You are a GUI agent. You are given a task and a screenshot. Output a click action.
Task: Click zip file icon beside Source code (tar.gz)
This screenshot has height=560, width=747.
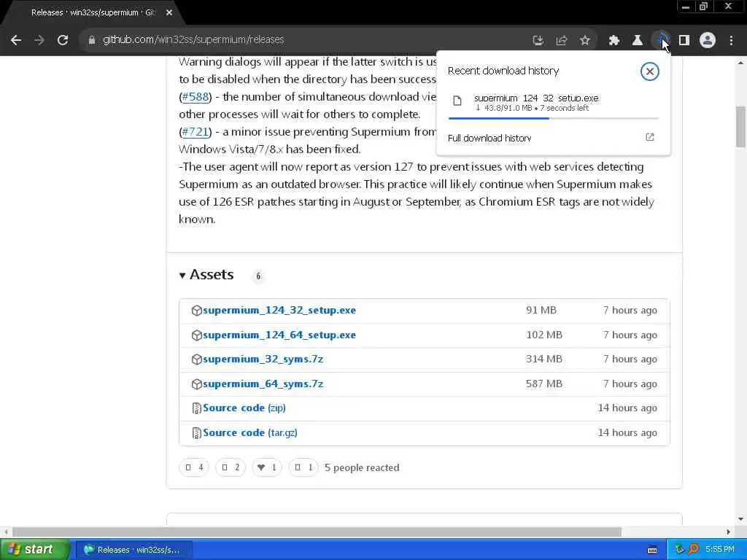click(196, 433)
